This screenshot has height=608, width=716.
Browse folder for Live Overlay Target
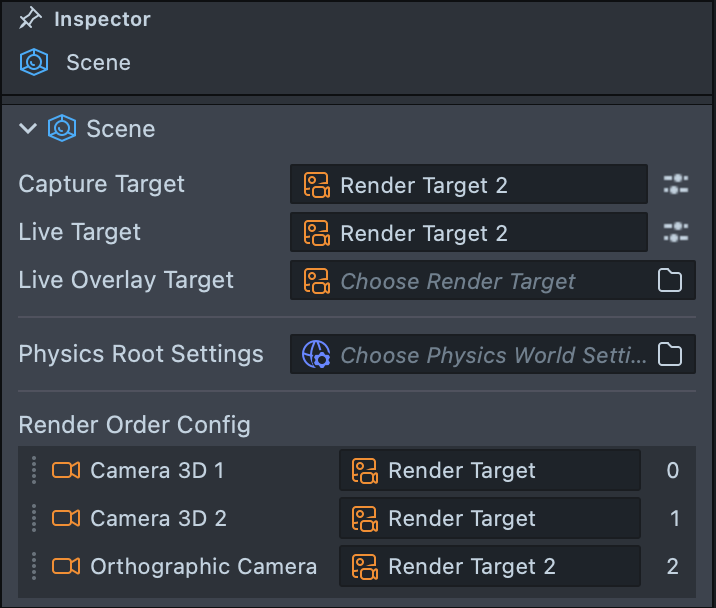pos(670,281)
